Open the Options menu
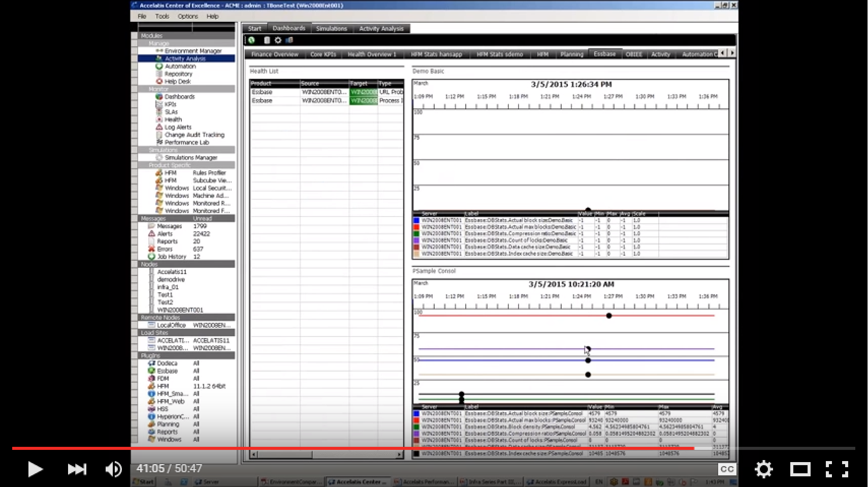This screenshot has height=487, width=868. click(x=187, y=16)
